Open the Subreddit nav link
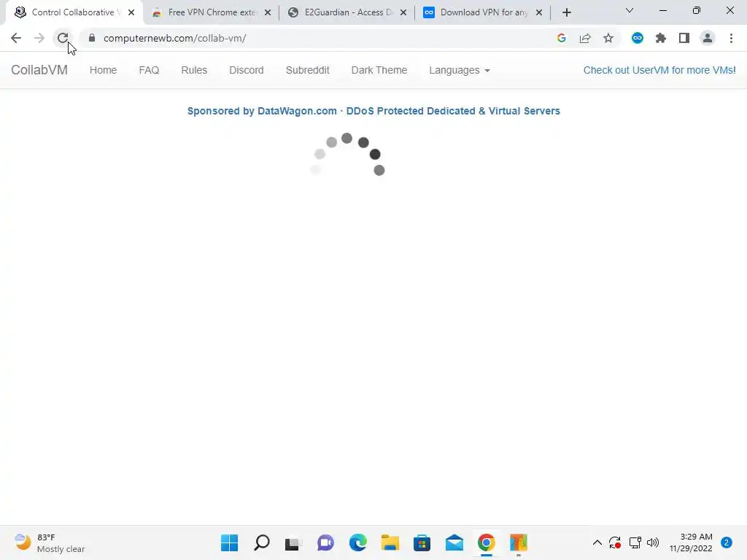This screenshot has width=747, height=560. (308, 70)
